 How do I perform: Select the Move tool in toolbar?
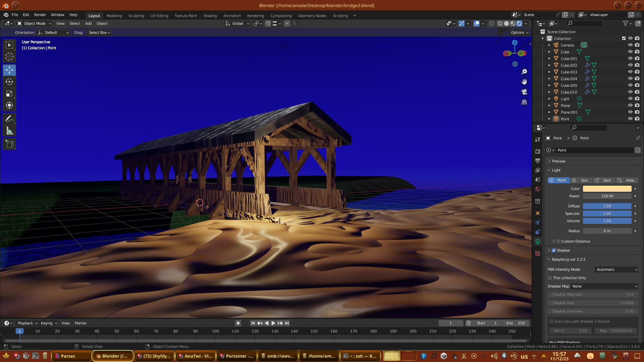coord(9,70)
